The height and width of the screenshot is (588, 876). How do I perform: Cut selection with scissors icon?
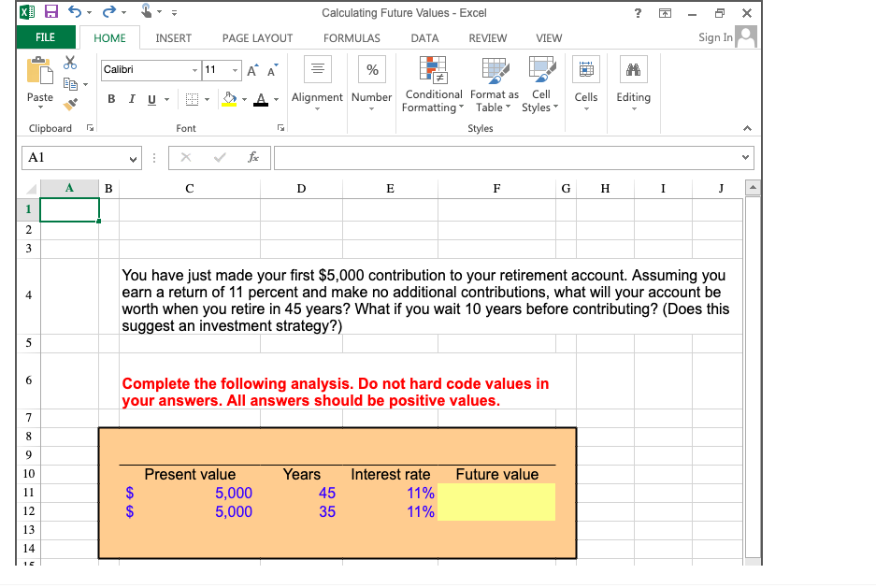tap(70, 62)
